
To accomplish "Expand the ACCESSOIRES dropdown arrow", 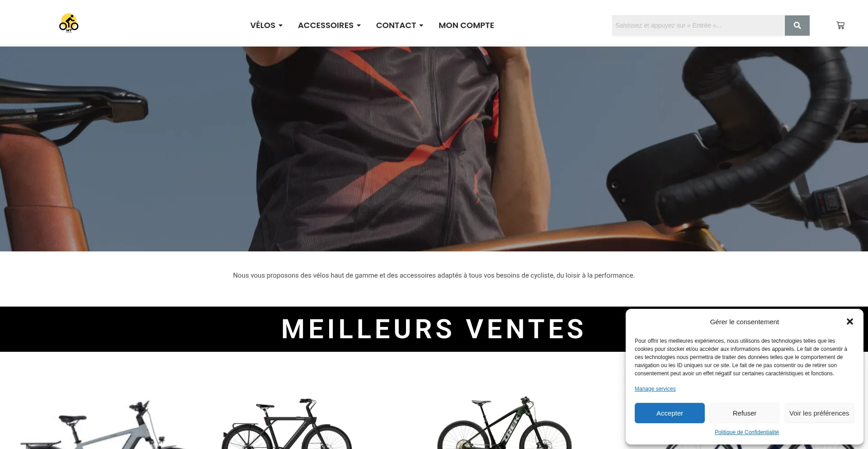I will pyautogui.click(x=359, y=26).
